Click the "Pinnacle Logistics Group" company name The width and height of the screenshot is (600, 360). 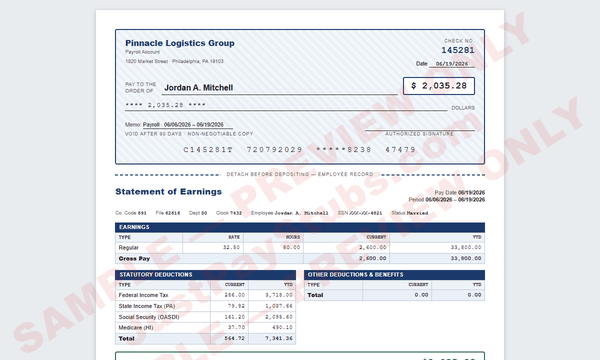click(180, 43)
